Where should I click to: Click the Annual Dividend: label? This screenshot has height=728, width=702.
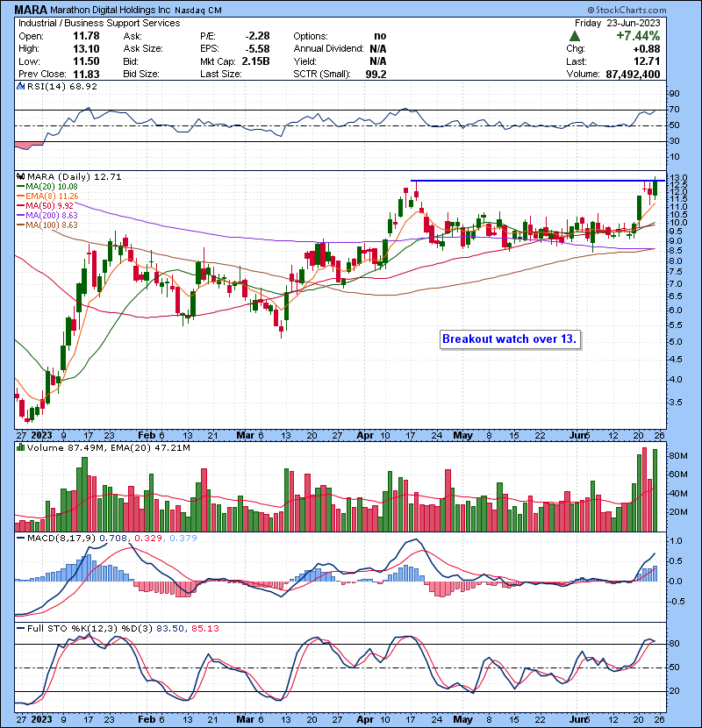pyautogui.click(x=328, y=49)
